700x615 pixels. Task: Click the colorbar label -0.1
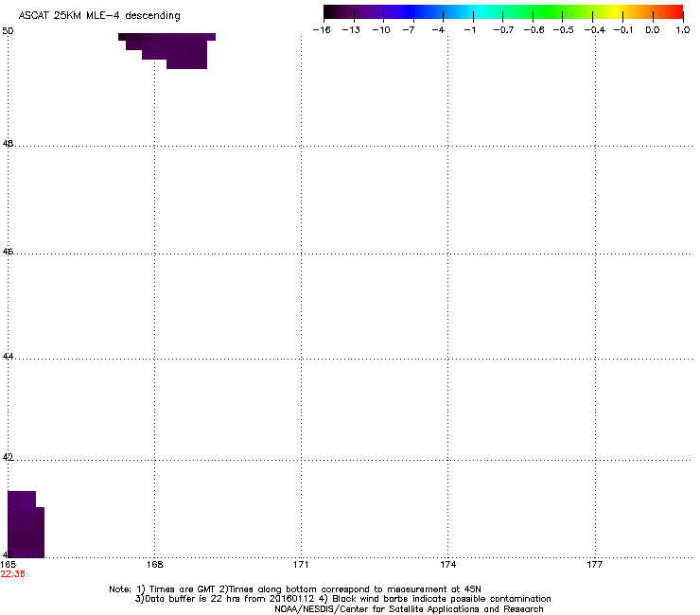623,30
